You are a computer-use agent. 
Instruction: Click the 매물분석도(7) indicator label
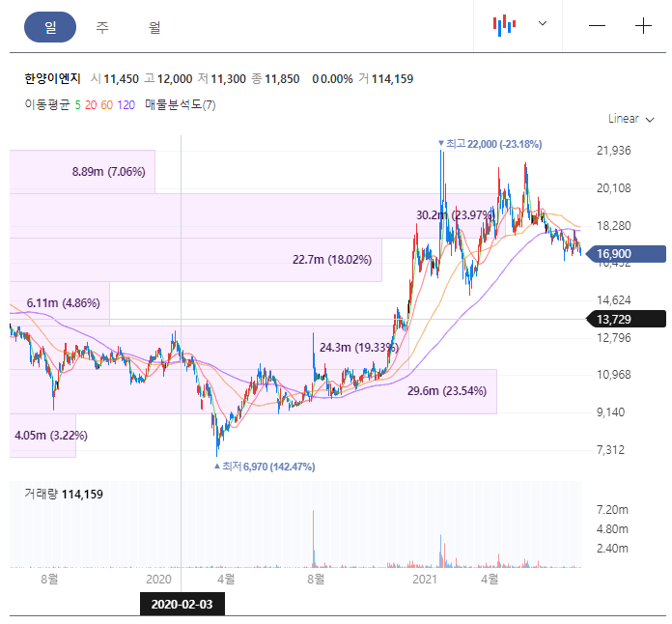pyautogui.click(x=180, y=104)
